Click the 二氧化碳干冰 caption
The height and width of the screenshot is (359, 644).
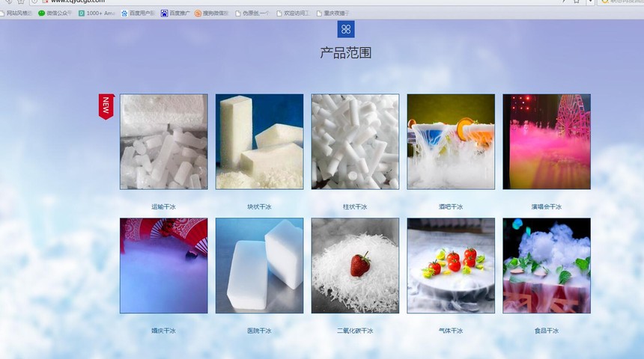click(355, 331)
